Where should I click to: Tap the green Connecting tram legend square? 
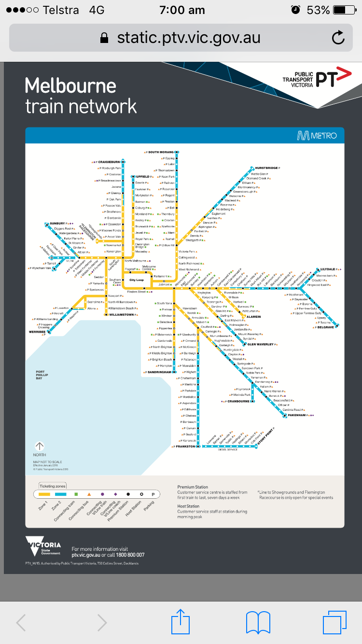click(76, 494)
